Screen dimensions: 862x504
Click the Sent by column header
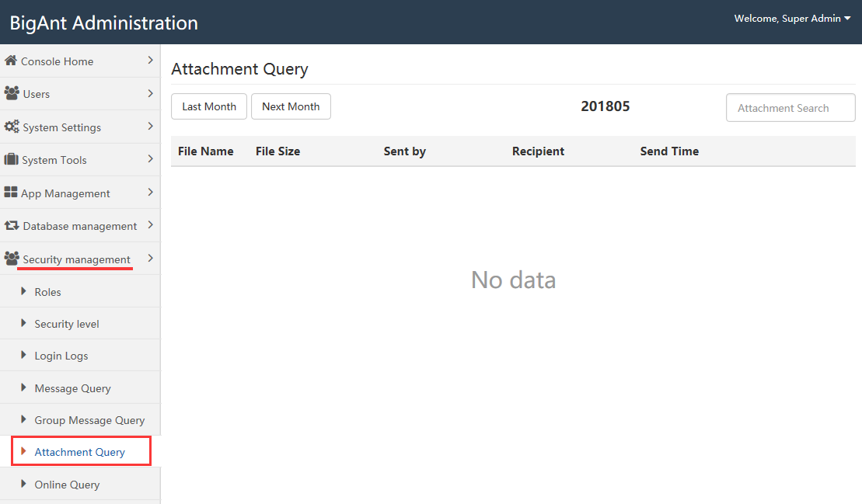[x=405, y=151]
